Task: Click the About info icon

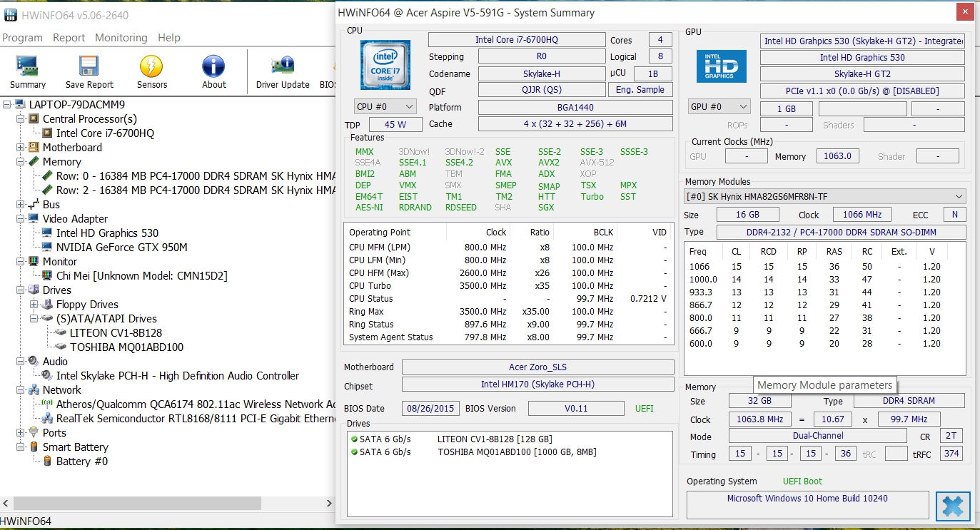Action: [213, 66]
